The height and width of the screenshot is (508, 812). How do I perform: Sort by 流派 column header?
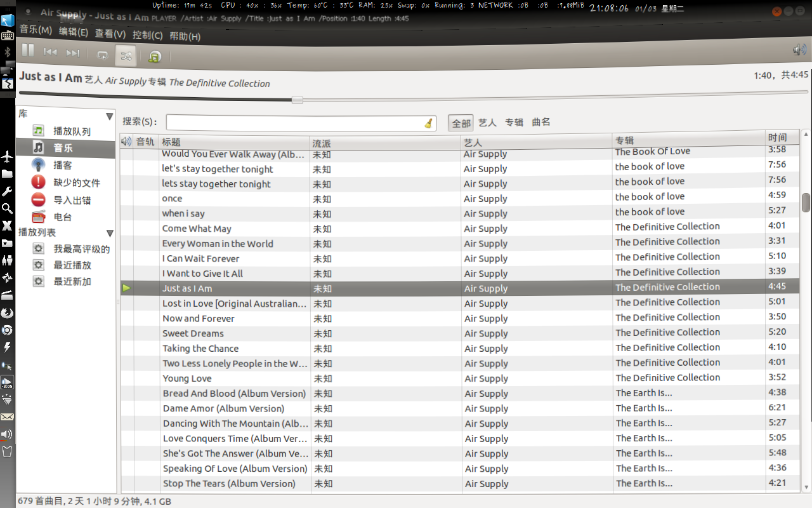click(385, 142)
